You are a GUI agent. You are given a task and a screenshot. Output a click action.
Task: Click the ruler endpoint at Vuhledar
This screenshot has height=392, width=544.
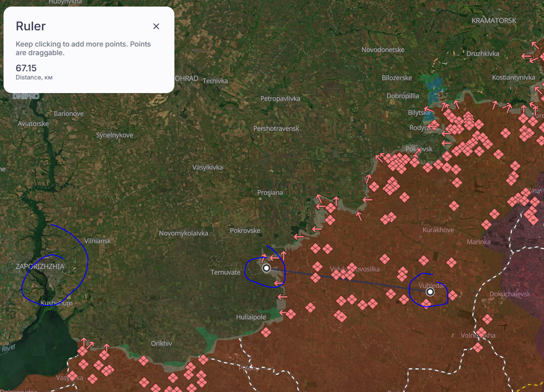pyautogui.click(x=430, y=292)
